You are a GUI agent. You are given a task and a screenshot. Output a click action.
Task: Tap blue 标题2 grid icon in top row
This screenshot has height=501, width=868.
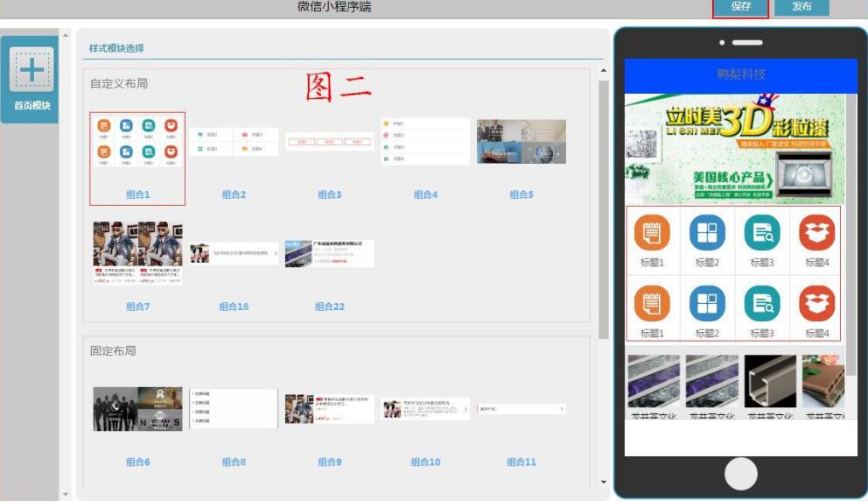point(707,232)
